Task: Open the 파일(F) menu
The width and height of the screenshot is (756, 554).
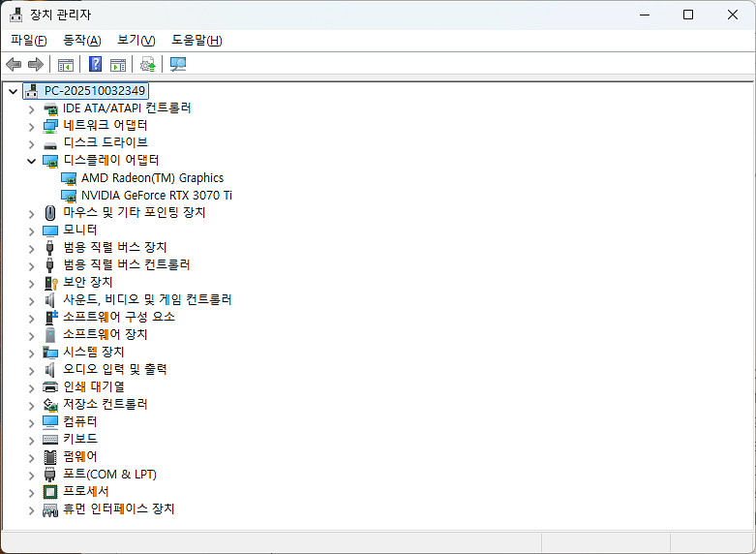Action: point(28,40)
